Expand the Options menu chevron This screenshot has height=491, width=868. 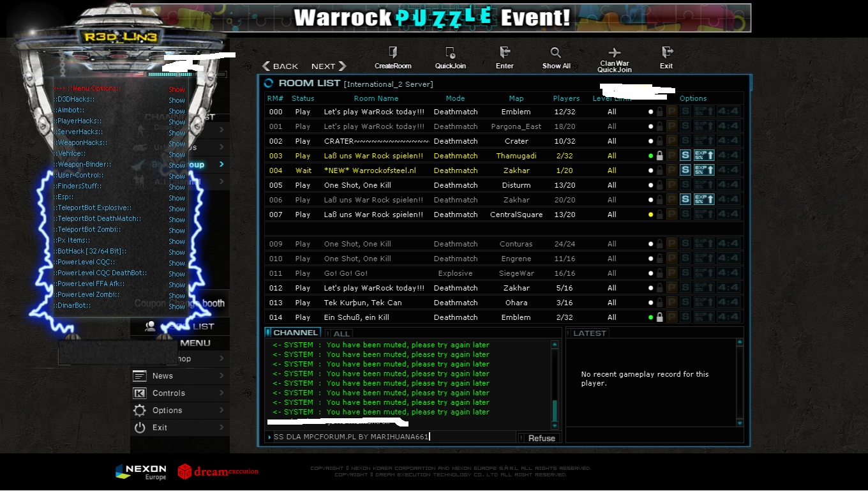[221, 411]
